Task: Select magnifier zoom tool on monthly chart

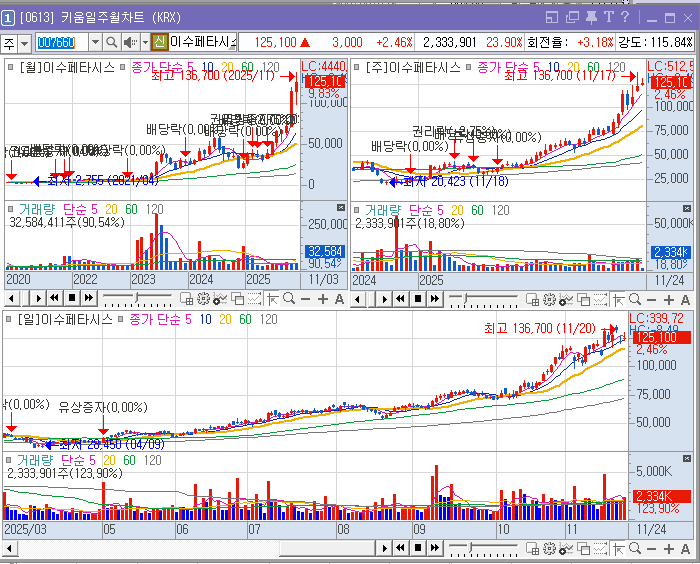Action: point(289,298)
